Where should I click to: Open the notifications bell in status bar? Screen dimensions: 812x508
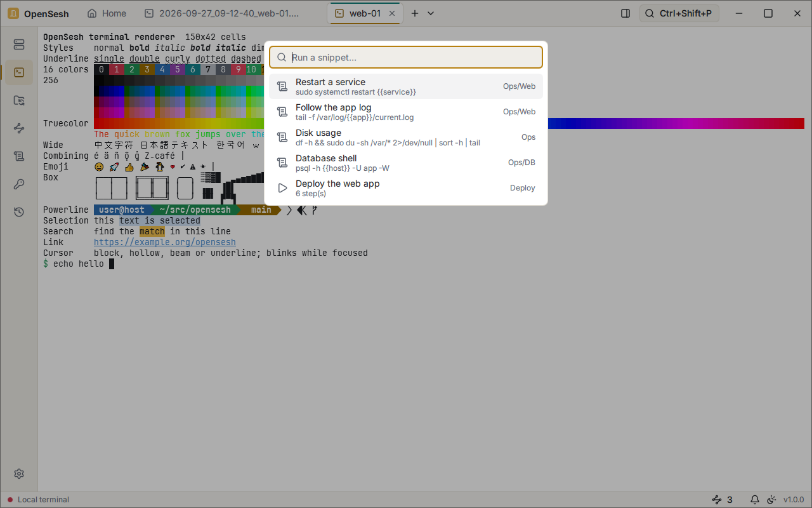755,500
